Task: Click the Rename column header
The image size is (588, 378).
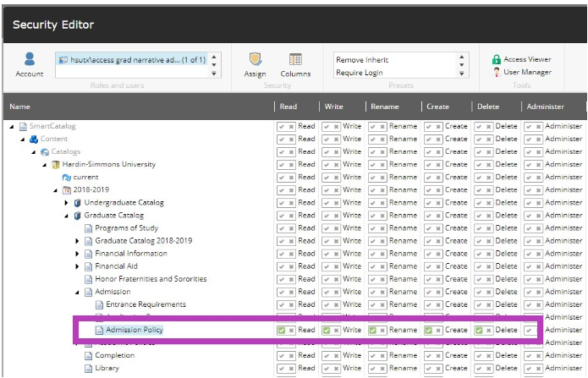Action: pos(385,107)
